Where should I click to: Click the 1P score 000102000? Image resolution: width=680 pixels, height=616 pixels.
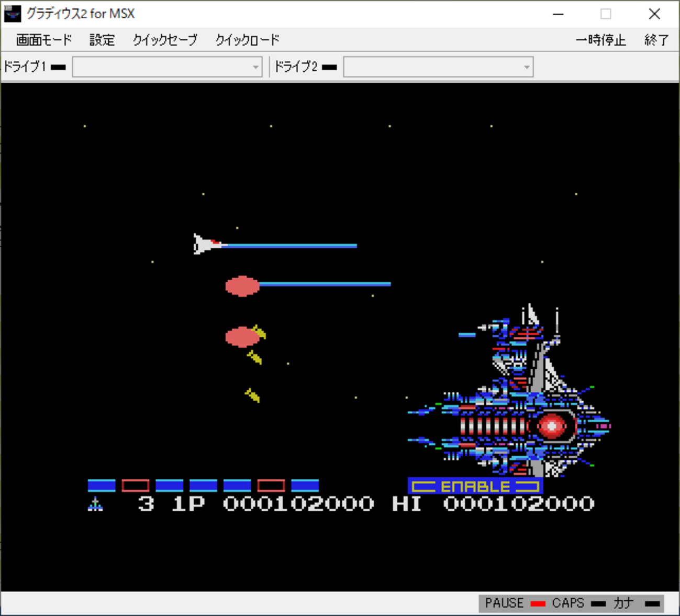[298, 504]
